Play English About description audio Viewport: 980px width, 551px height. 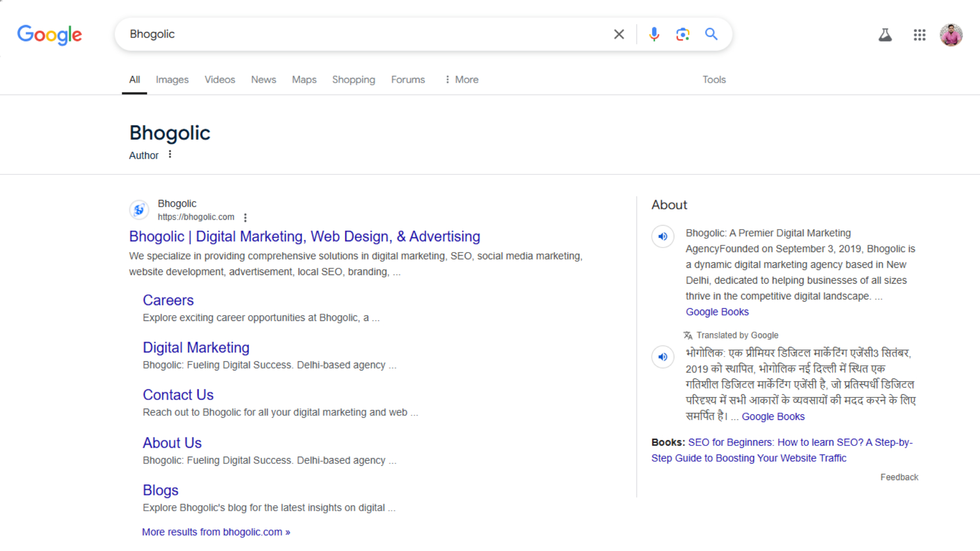coord(663,236)
